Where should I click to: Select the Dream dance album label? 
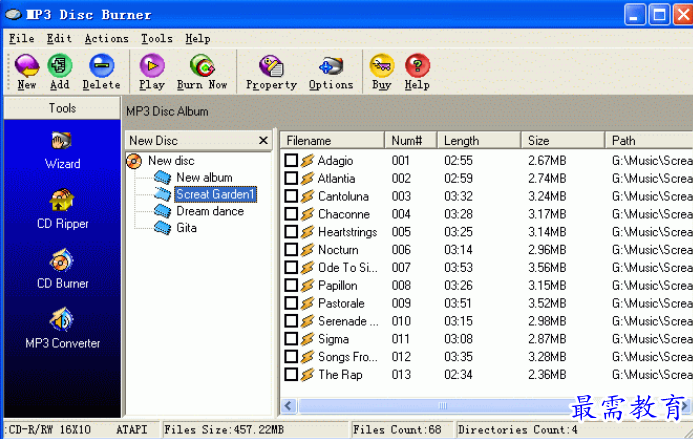point(210,211)
